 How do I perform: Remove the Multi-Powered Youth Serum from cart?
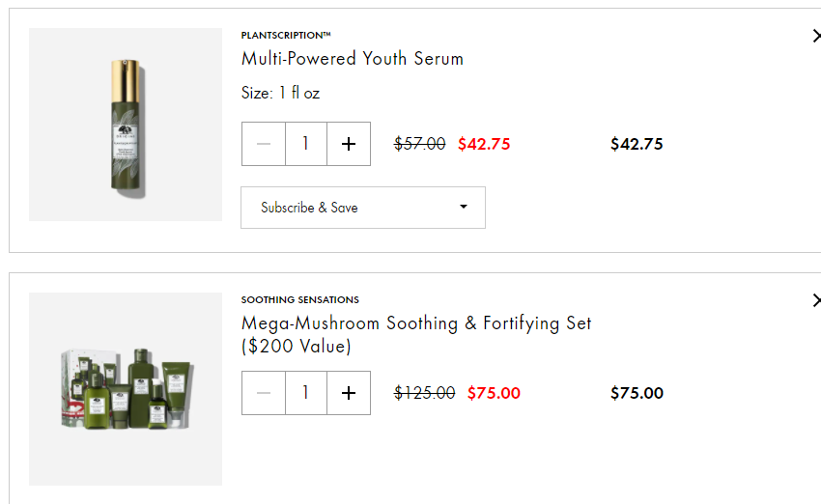click(815, 36)
